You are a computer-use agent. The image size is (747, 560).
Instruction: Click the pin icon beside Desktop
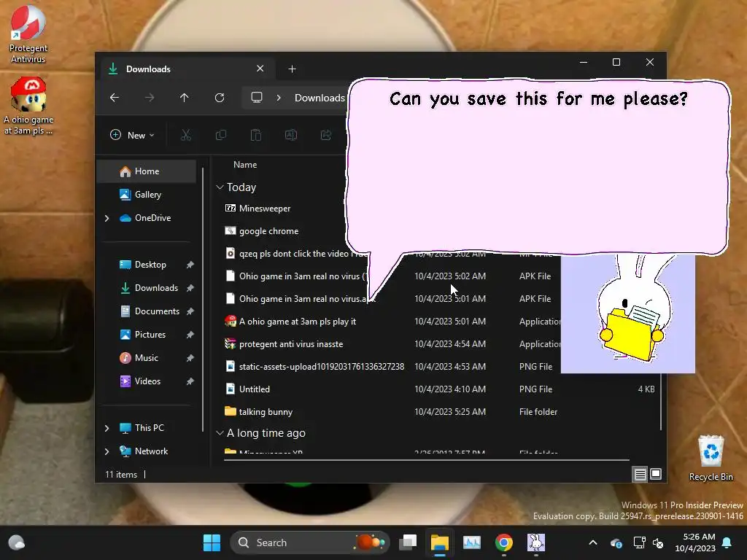click(x=190, y=265)
